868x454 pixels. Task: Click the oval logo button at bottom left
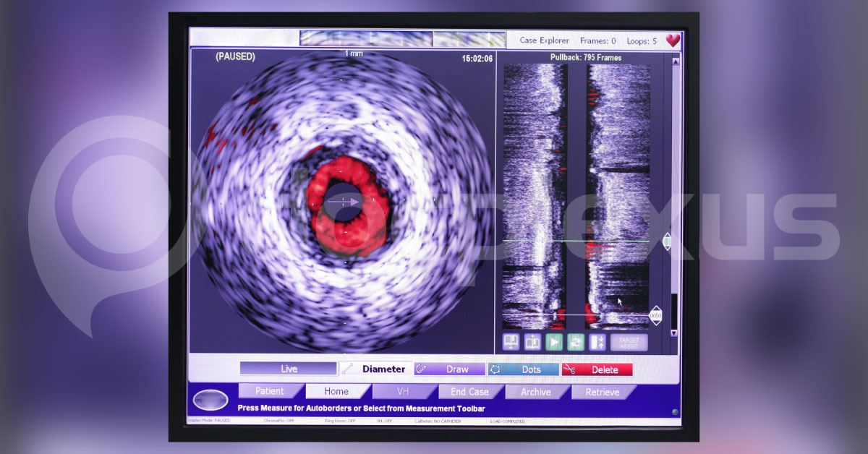211,400
